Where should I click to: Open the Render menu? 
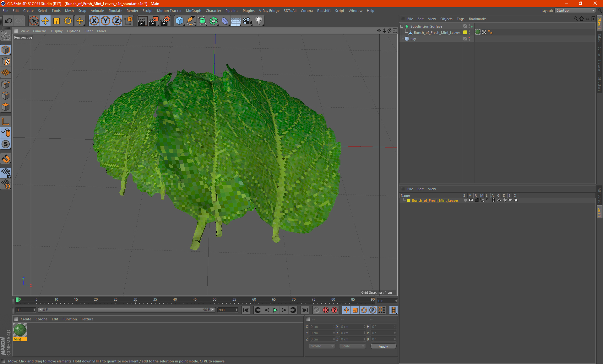tap(132, 11)
